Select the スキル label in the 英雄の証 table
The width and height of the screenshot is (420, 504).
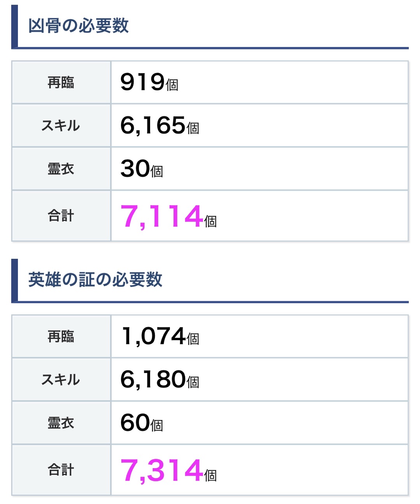61,380
